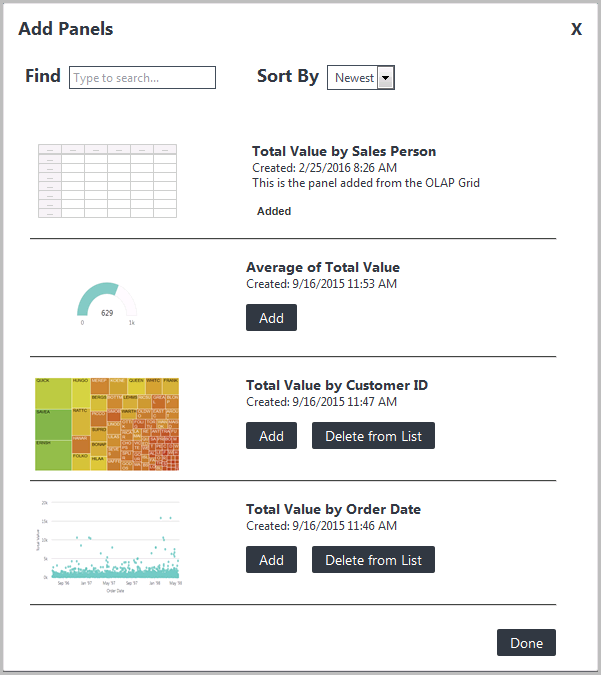
Task: Add the Average of Total Value panel
Action: (271, 318)
